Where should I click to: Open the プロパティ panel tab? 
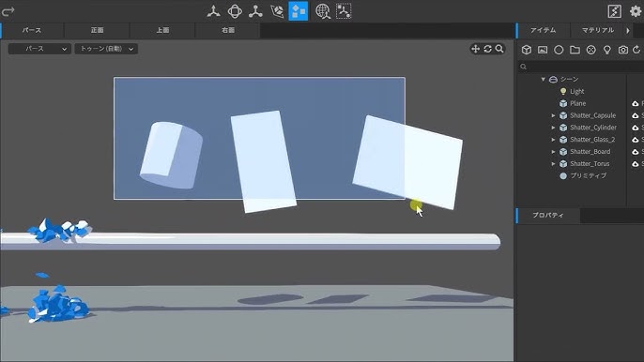click(x=548, y=215)
